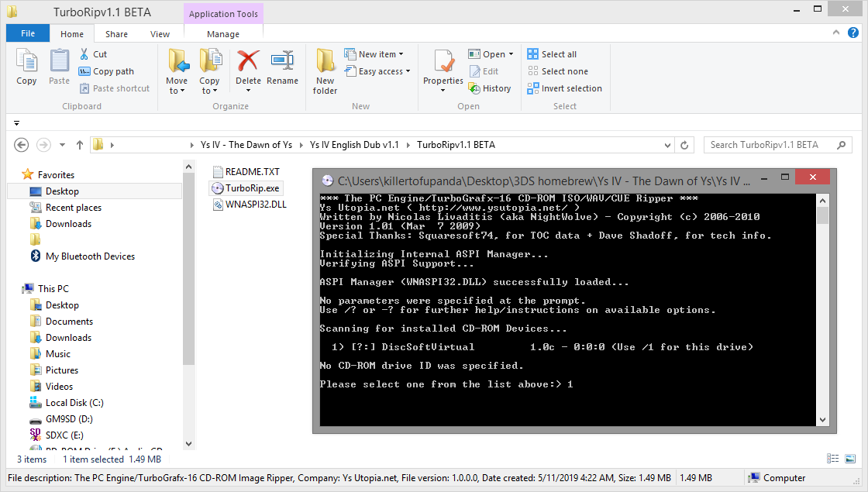Click the Edit button in ribbon
Viewport: 868px width, 492px height.
484,71
